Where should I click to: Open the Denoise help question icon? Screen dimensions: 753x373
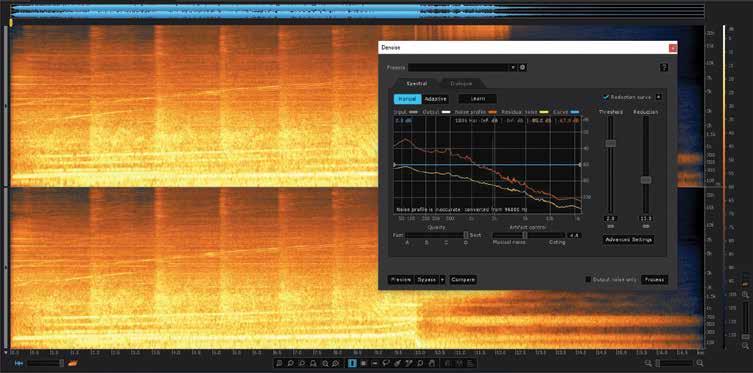[664, 68]
